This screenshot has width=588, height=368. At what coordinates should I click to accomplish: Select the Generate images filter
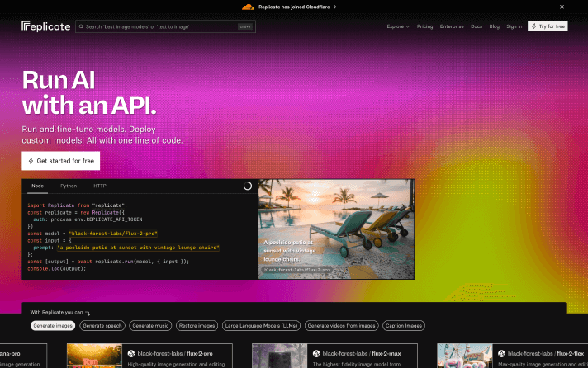coord(53,326)
